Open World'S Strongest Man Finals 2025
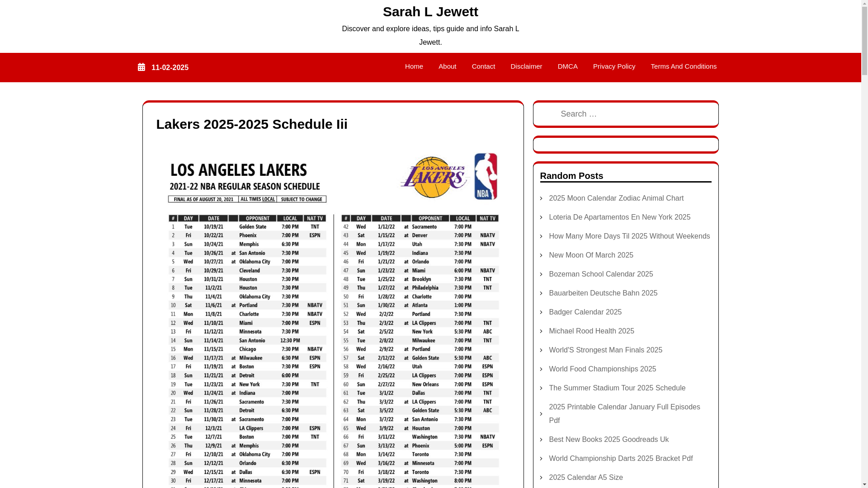Screen dimensions: 868x488 605,350
